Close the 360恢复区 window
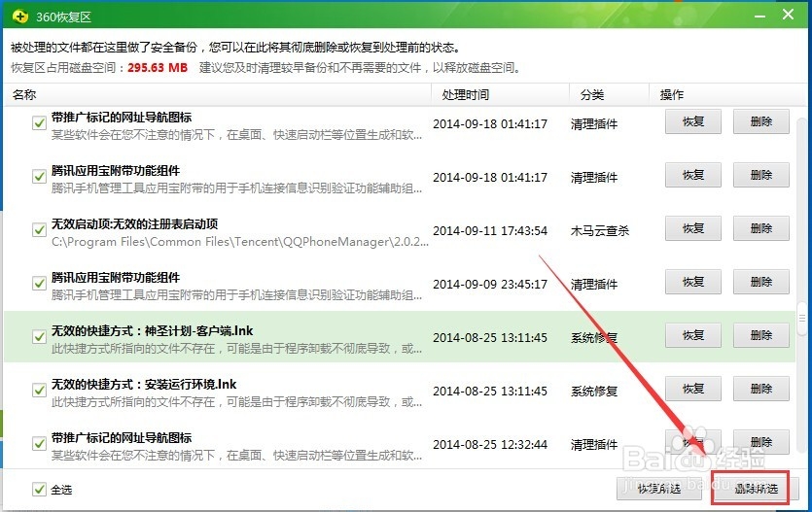The width and height of the screenshot is (812, 512). click(x=788, y=15)
